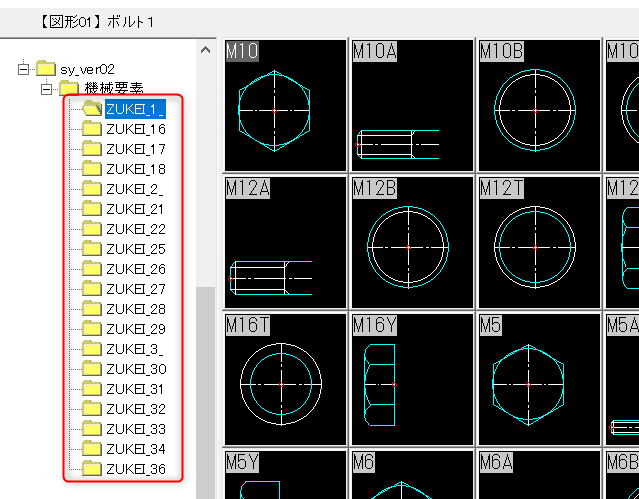Select the M12T circle figure
This screenshot has width=639, height=499.
[539, 243]
